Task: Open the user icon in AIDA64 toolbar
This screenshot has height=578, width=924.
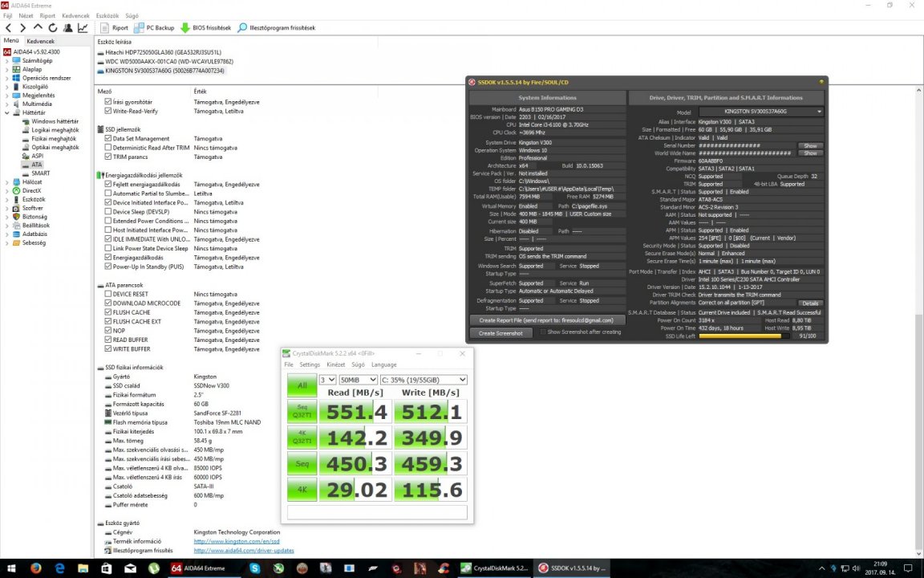Action: 67,28
